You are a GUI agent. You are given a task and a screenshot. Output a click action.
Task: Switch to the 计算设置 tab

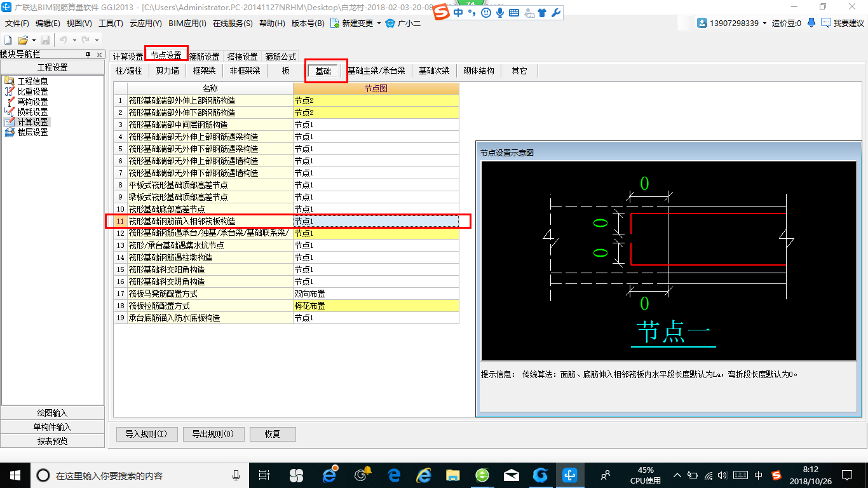tap(128, 57)
